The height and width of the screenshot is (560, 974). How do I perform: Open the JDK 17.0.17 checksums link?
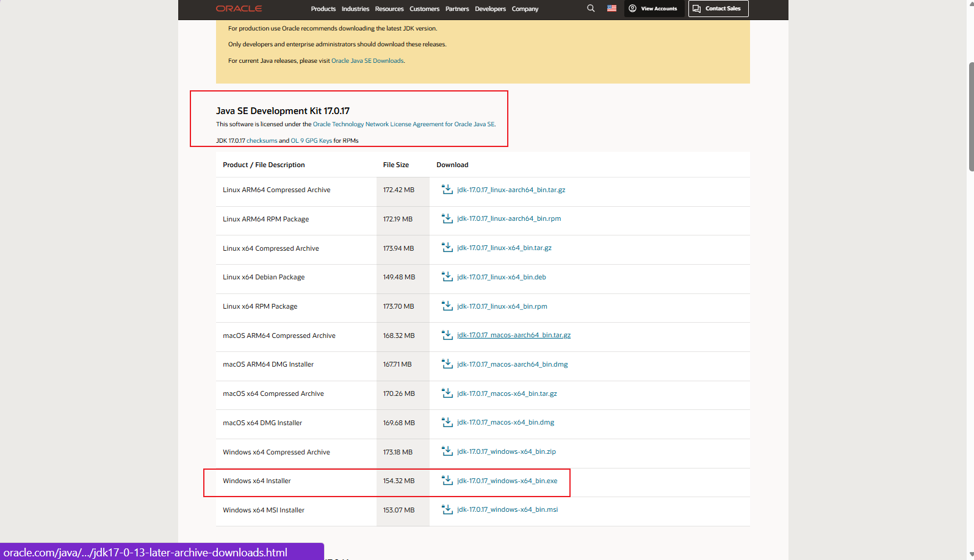pyautogui.click(x=262, y=141)
